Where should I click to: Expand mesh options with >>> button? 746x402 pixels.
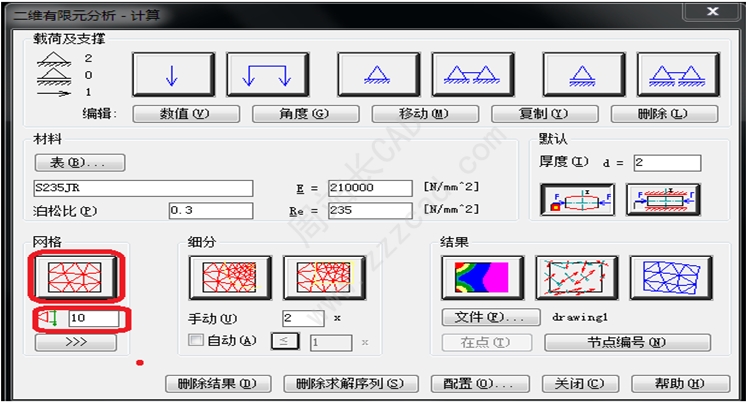pyautogui.click(x=76, y=342)
